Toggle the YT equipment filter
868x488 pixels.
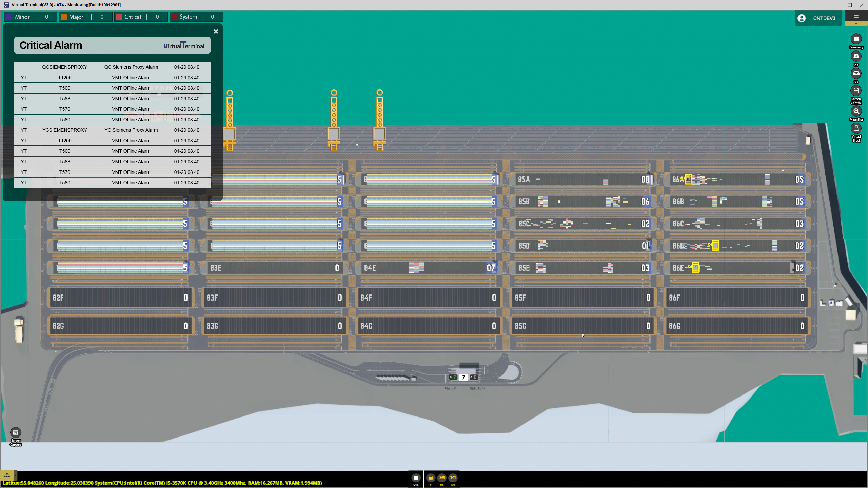[431, 478]
